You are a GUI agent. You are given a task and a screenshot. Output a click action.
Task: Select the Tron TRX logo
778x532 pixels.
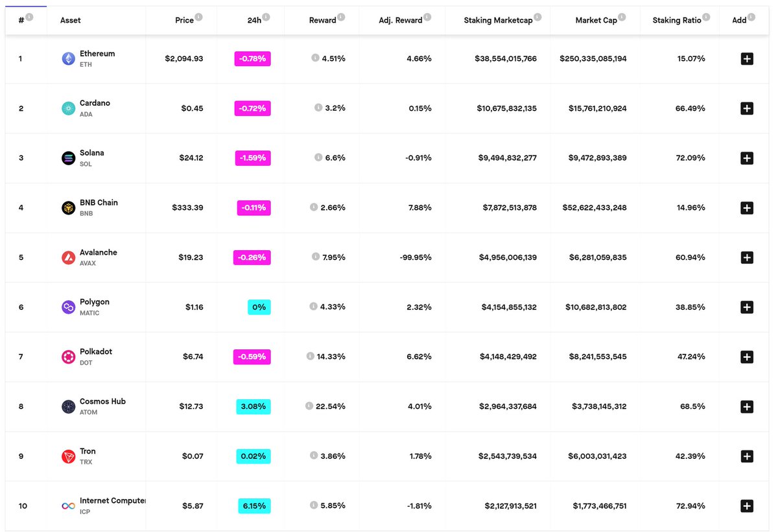(x=67, y=456)
